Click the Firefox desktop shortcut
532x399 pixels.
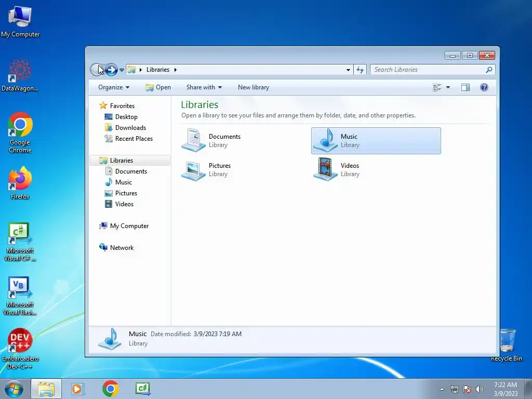[20, 183]
